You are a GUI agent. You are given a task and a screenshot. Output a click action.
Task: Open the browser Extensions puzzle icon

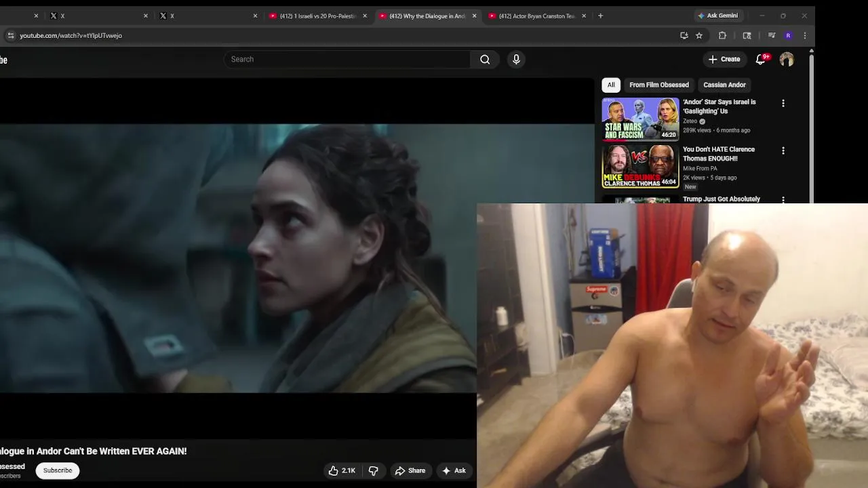click(x=722, y=35)
